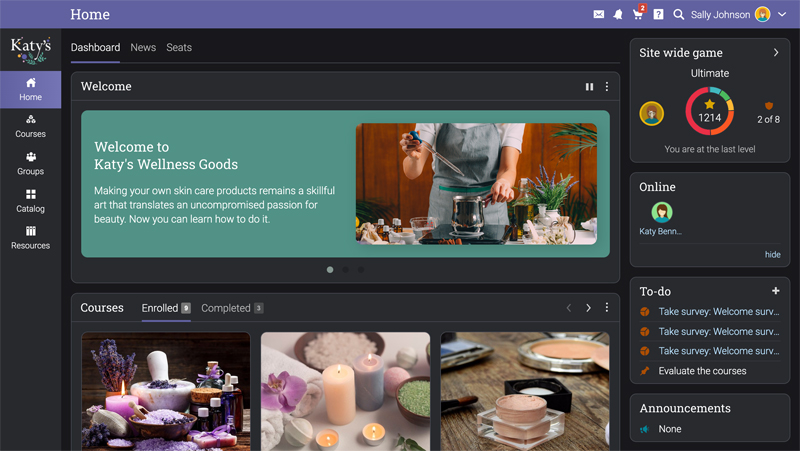800x451 pixels.
Task: Click the game progress ring 1214
Action: (x=709, y=111)
